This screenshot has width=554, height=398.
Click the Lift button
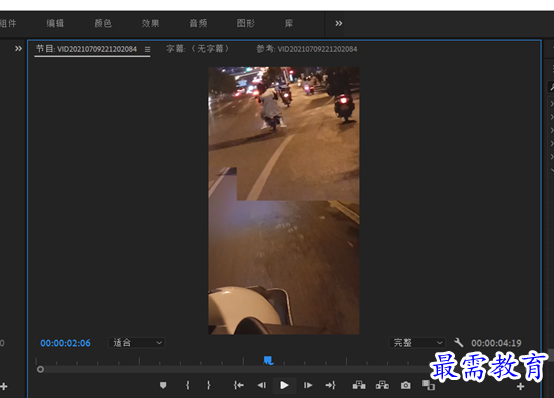click(359, 385)
